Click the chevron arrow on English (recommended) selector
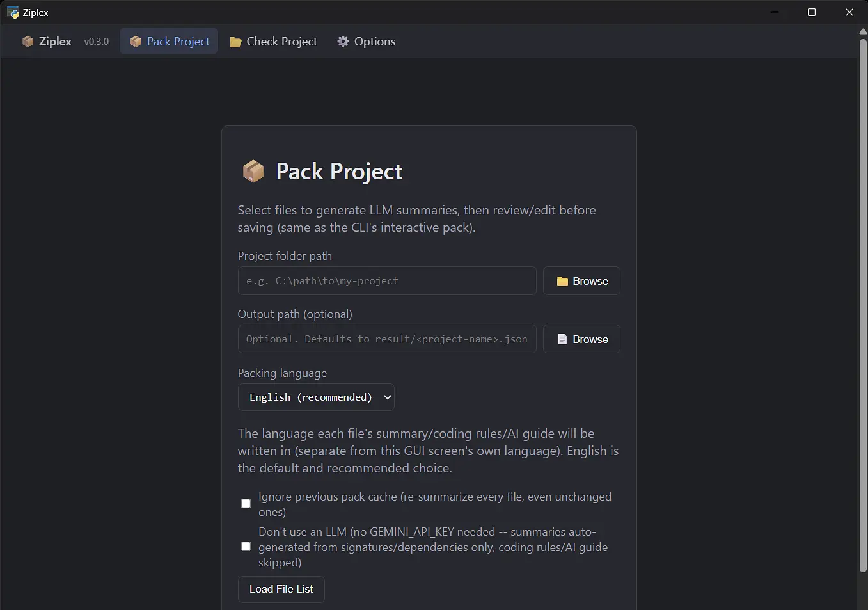The height and width of the screenshot is (610, 868). click(x=387, y=397)
